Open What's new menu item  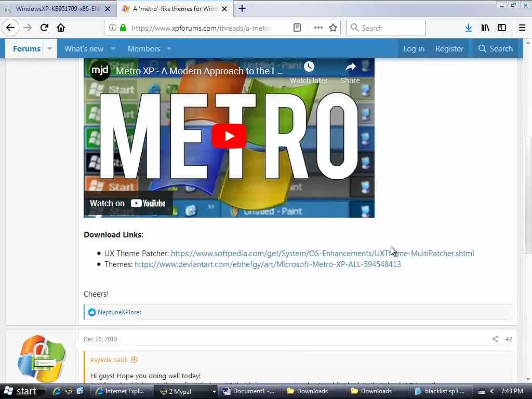[84, 49]
